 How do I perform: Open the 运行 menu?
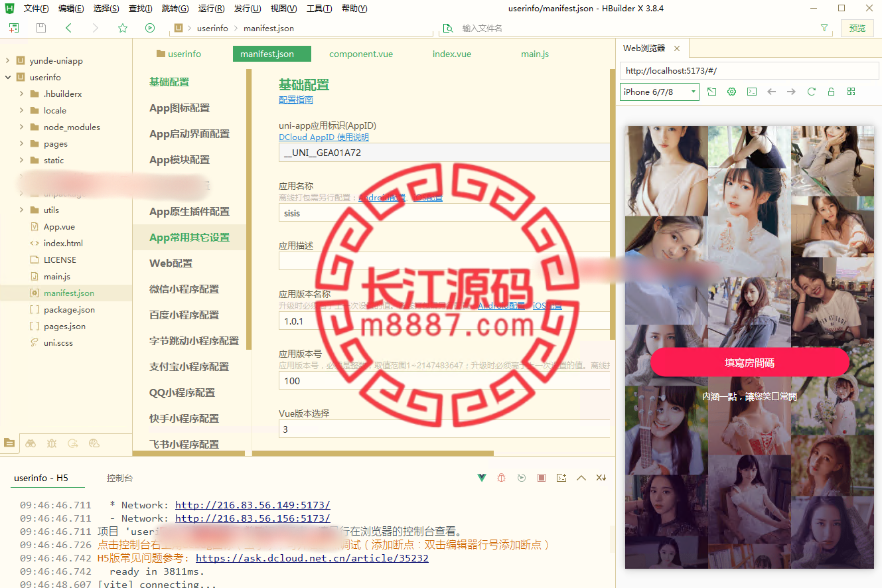[x=211, y=9]
